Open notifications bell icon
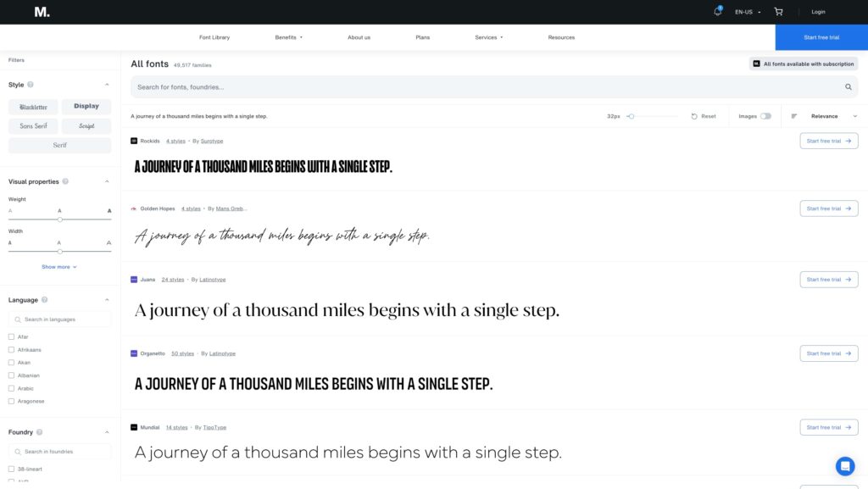Screen dimensions: 868x489 pyautogui.click(x=717, y=11)
